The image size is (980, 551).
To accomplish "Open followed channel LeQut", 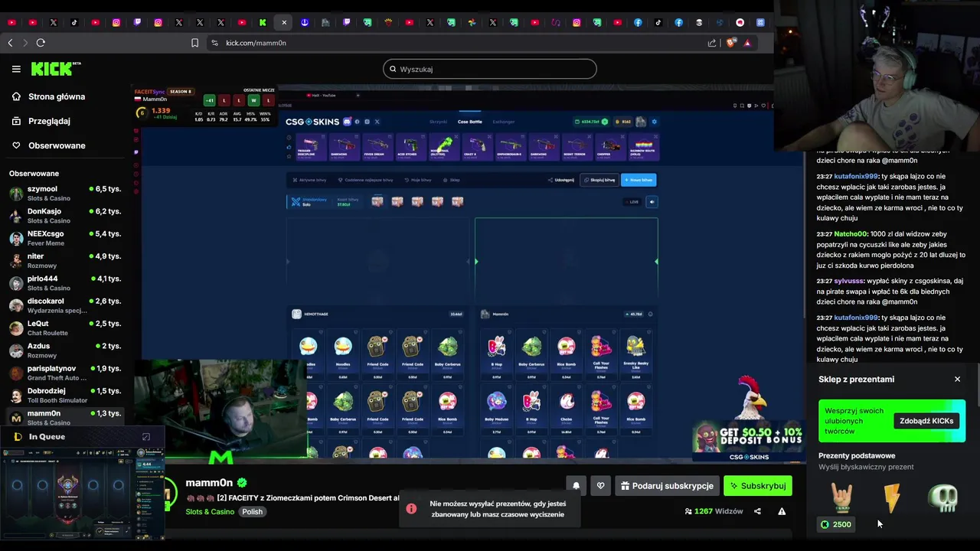I will click(65, 328).
